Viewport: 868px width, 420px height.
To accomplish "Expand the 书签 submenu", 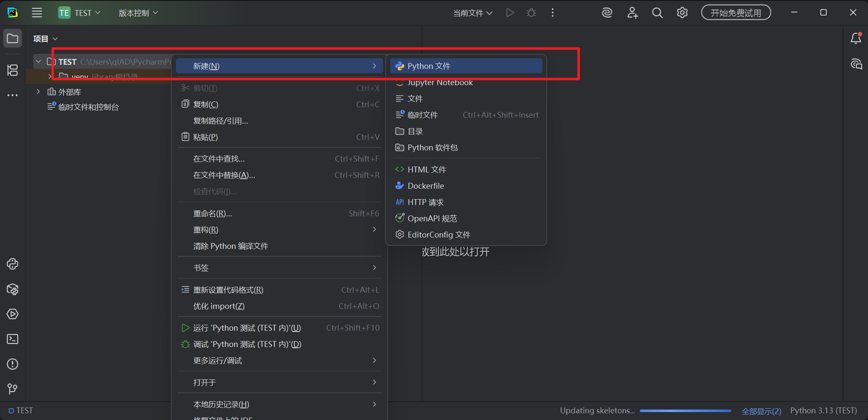I will pyautogui.click(x=279, y=268).
